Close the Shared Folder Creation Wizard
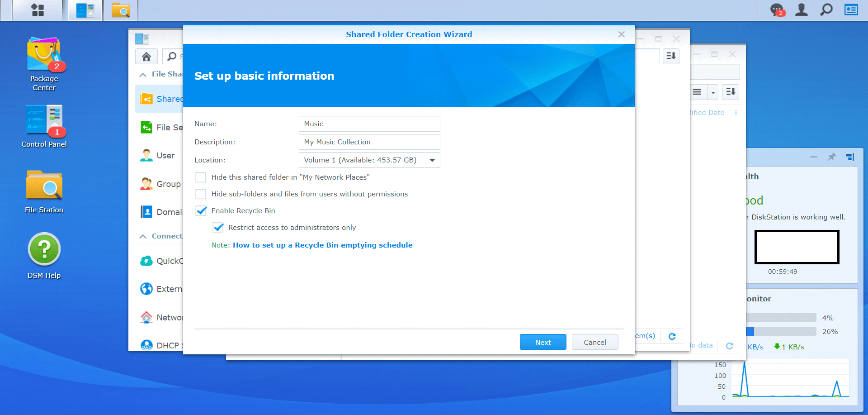868x415 pixels. (622, 34)
